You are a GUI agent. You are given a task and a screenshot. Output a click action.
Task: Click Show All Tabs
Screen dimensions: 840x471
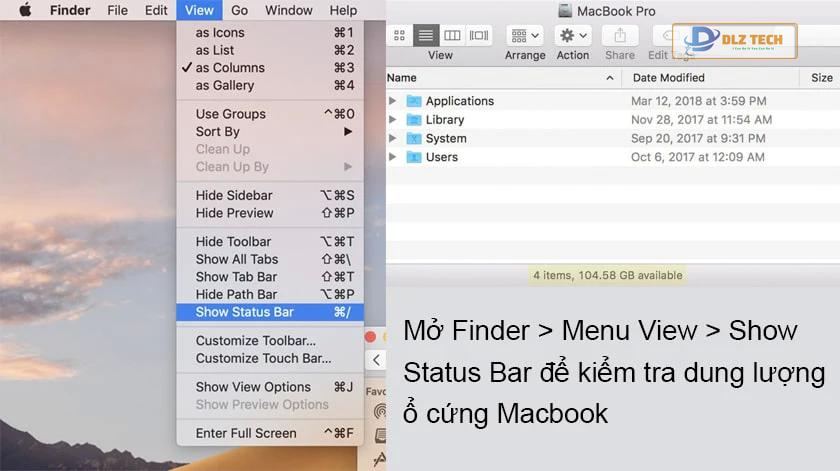pos(270,259)
